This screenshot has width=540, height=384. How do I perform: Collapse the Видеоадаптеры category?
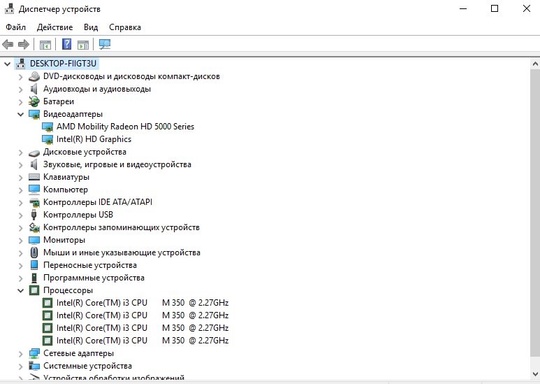coord(20,114)
